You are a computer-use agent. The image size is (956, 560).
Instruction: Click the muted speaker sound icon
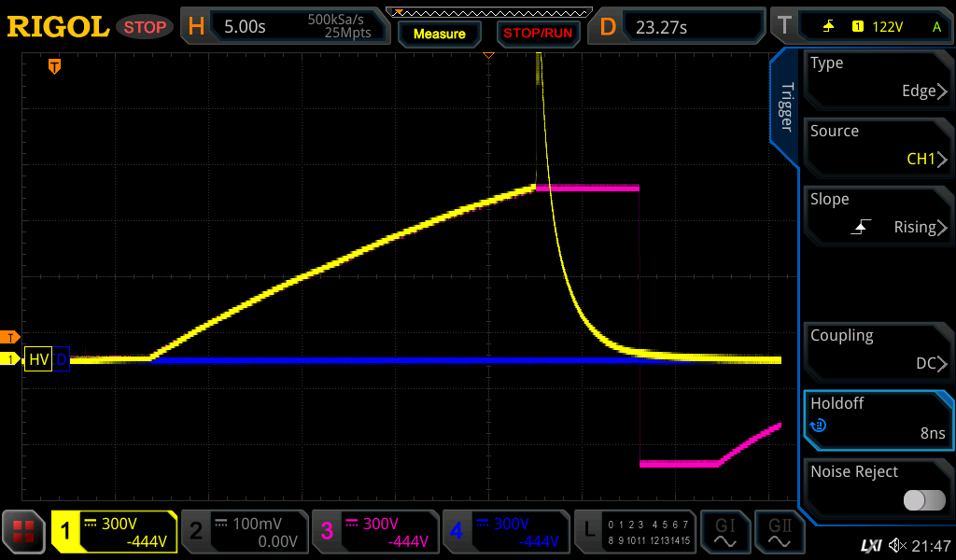click(x=897, y=545)
